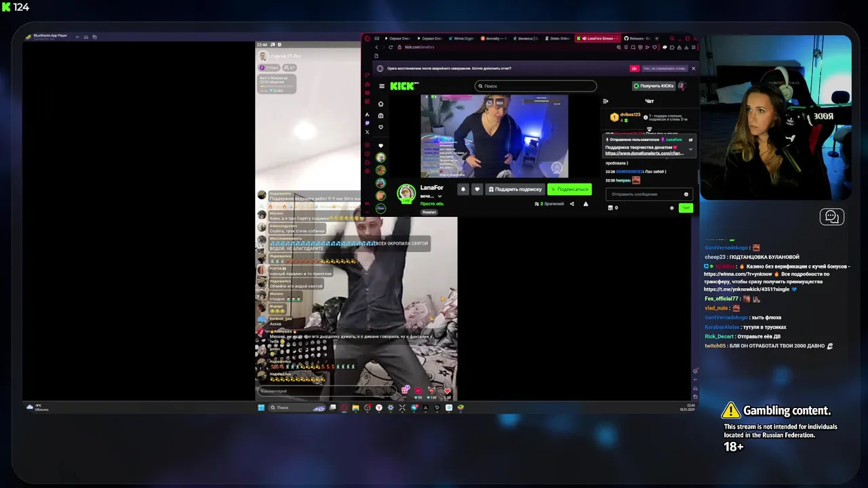Image resolution: width=868 pixels, height=488 pixels.
Task: Expand the stream title chevron under LanaFor
Action: [439, 197]
